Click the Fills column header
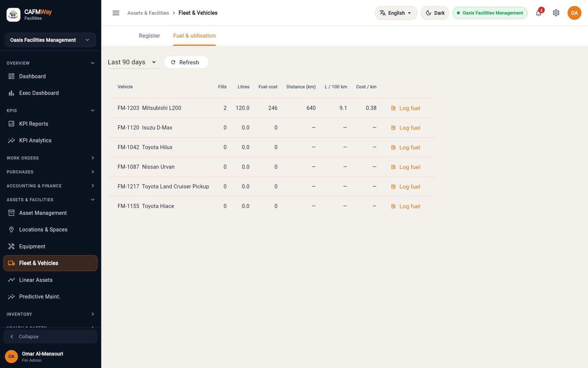Image resolution: width=588 pixels, height=368 pixels. [x=222, y=87]
